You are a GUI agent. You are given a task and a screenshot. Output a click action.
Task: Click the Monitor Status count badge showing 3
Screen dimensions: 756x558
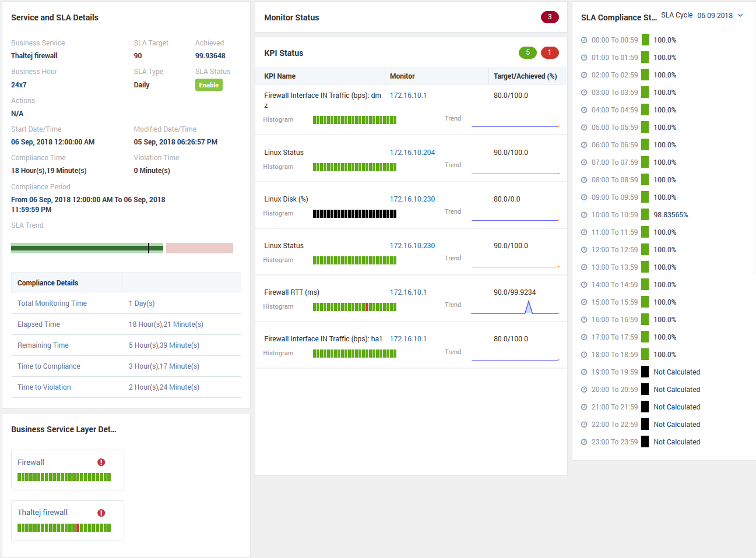click(550, 17)
